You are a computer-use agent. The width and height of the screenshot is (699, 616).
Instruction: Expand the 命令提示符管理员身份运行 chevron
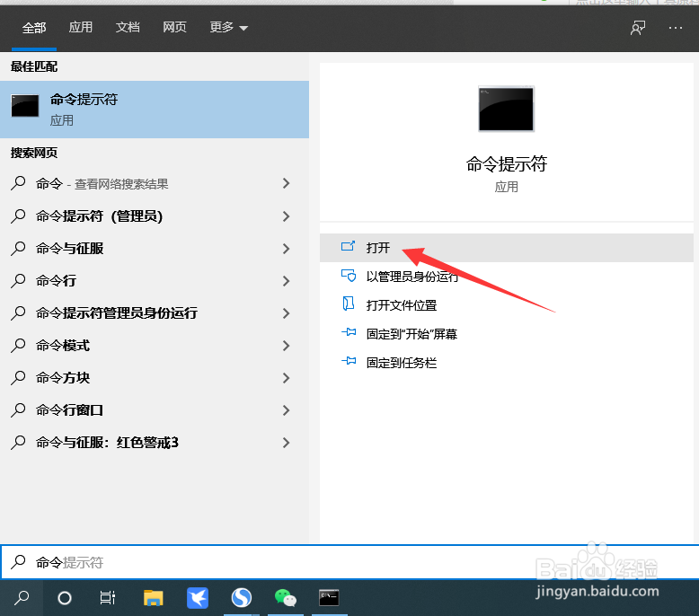point(287,313)
